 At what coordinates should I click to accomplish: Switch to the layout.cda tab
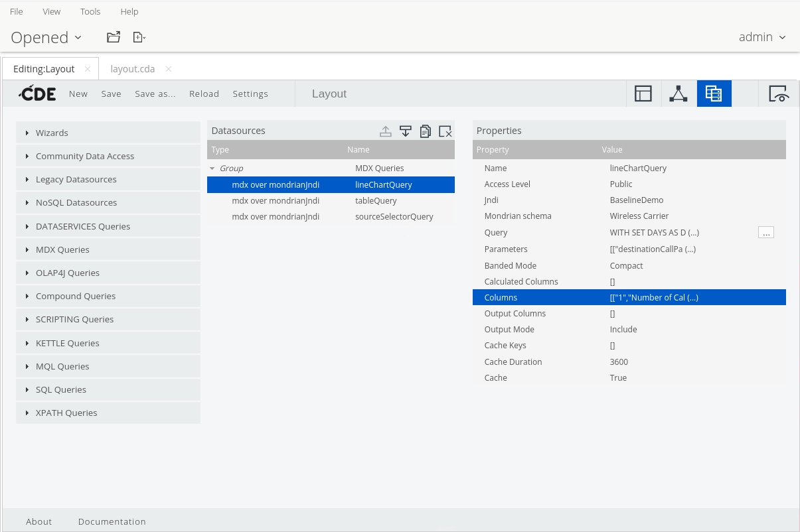click(133, 69)
